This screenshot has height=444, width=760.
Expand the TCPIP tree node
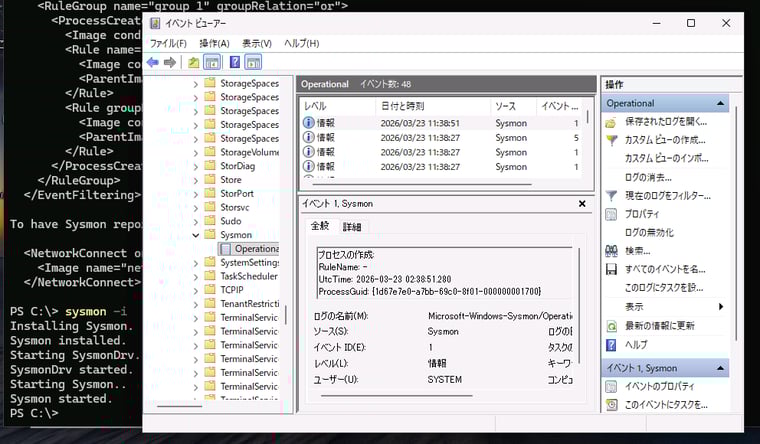pyautogui.click(x=196, y=290)
